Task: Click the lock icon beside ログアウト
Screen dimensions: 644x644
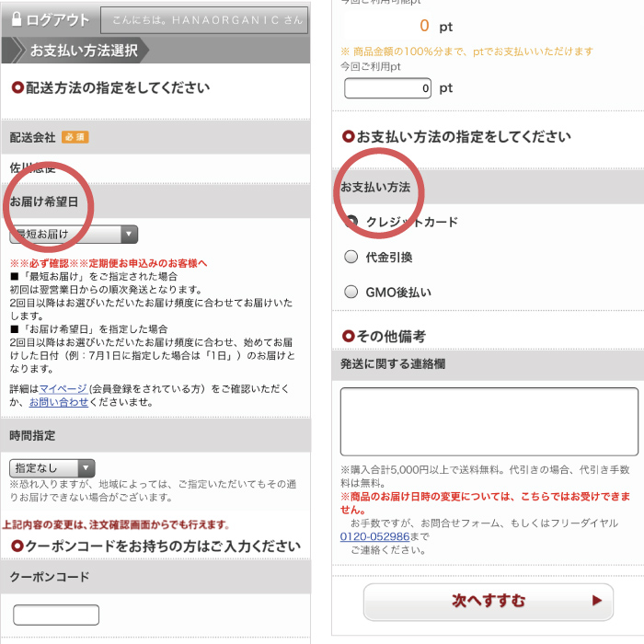Action: 17,19
